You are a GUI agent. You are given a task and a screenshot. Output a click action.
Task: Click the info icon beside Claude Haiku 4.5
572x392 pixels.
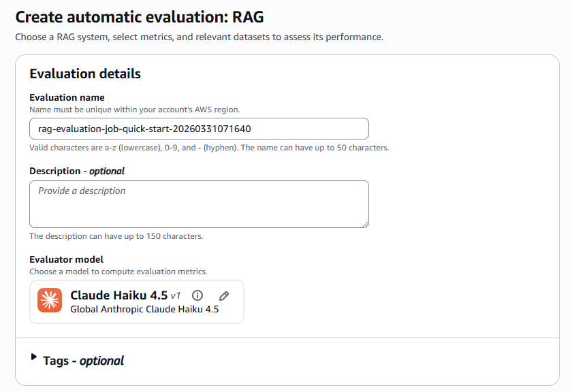point(197,295)
